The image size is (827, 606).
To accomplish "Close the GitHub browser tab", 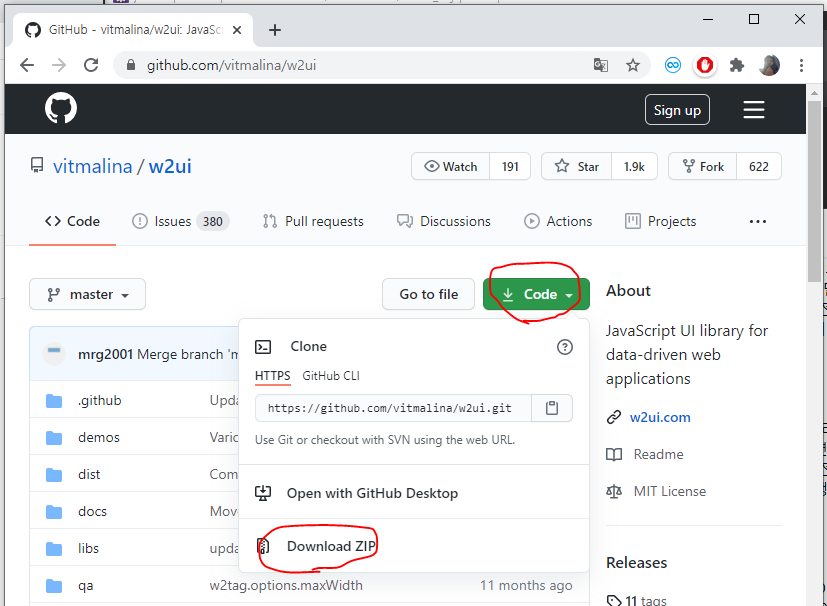I will click(237, 30).
